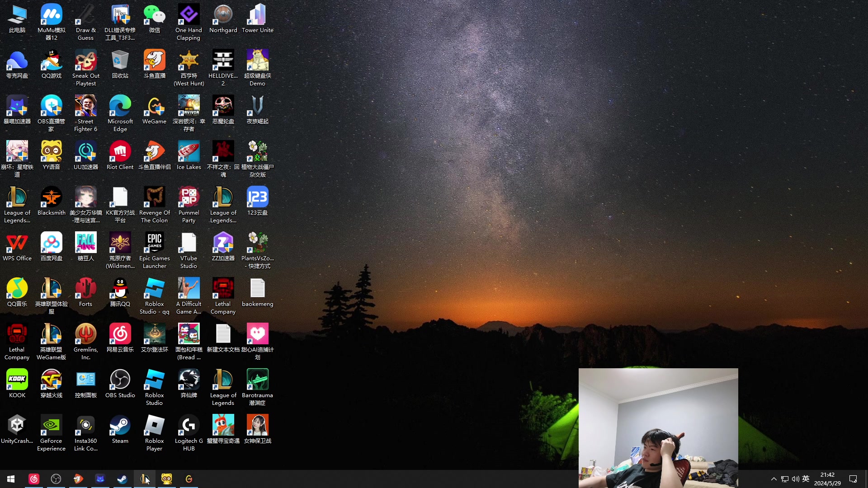Open the Draw & Guess shortcut
868x488 pixels.
click(x=85, y=23)
